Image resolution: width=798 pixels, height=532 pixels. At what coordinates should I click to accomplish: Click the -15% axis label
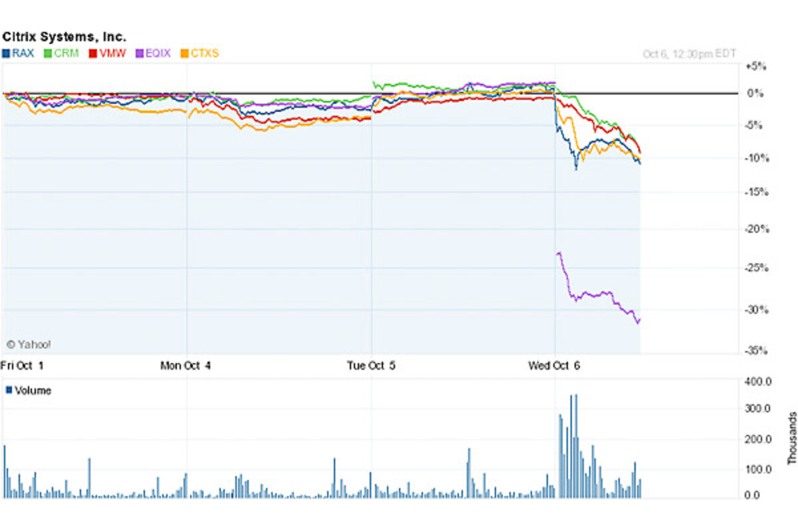pyautogui.click(x=756, y=192)
